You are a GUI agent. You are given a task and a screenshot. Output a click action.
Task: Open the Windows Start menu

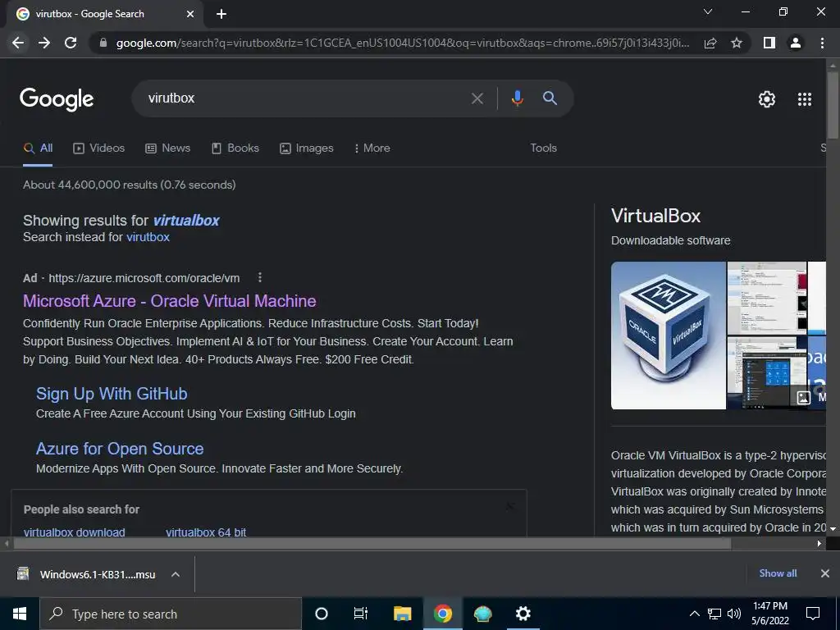point(20,614)
